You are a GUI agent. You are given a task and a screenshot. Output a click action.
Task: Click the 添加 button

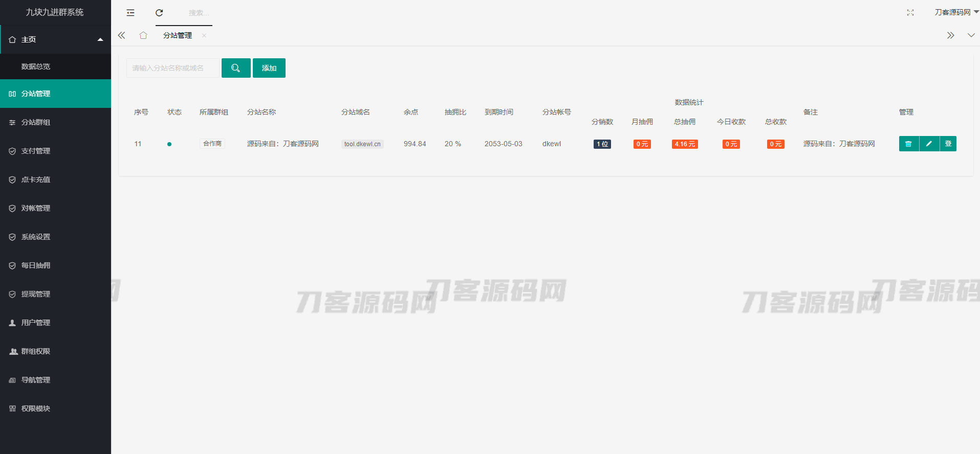coord(269,68)
